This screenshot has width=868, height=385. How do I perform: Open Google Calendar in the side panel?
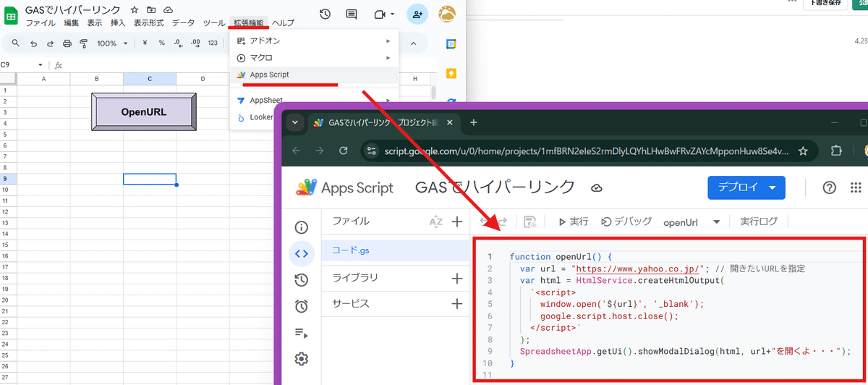pyautogui.click(x=451, y=44)
